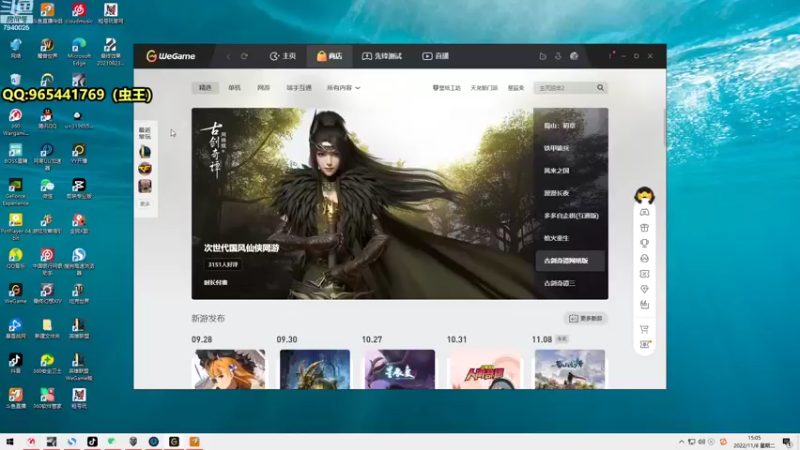Click the thumbs-up icon in floating toolbar
Viewport: 800px width, 450px height.
tap(644, 305)
